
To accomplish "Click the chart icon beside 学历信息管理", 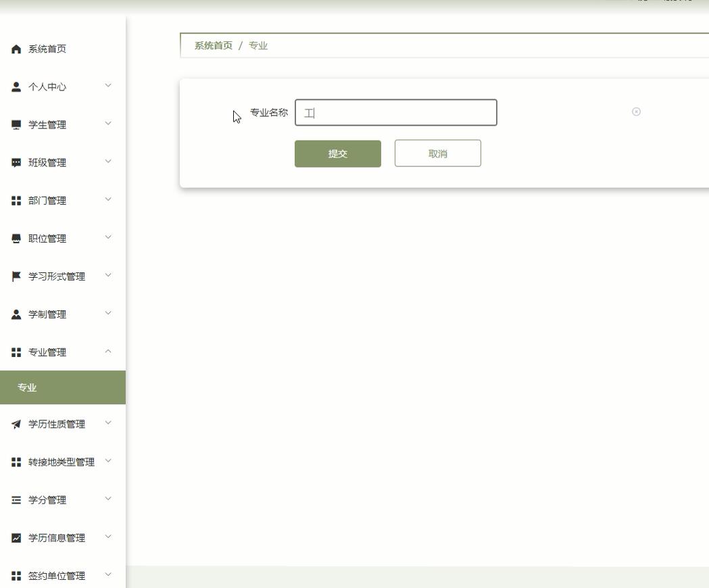I will (x=16, y=538).
